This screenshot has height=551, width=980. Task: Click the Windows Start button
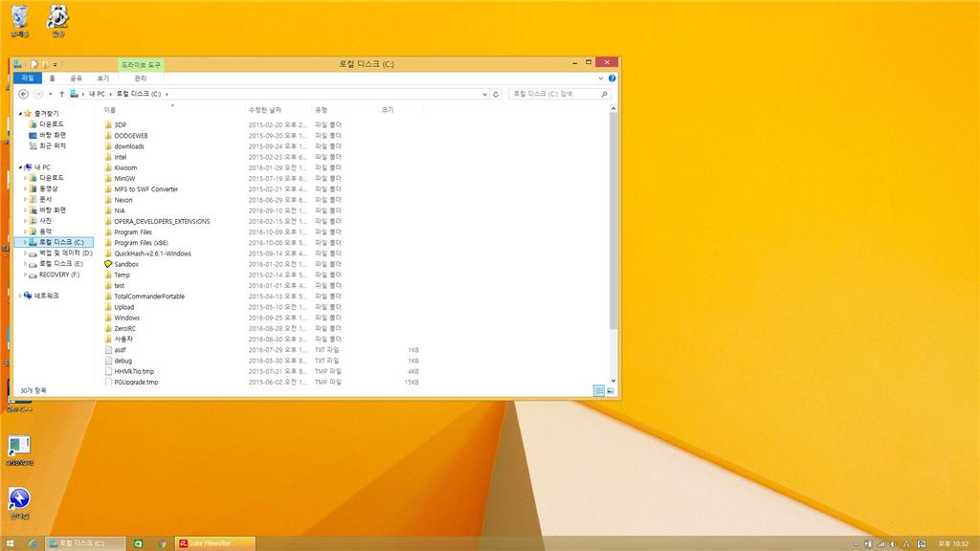click(x=10, y=543)
